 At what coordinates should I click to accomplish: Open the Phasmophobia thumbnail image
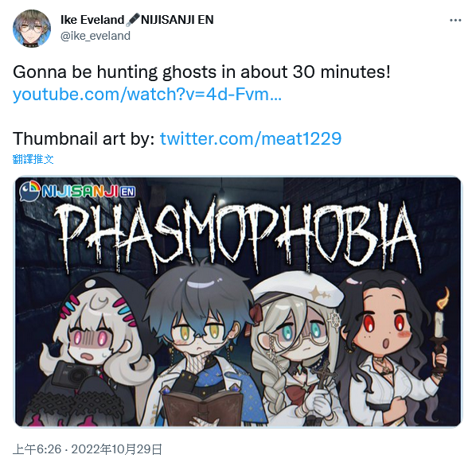point(238,301)
